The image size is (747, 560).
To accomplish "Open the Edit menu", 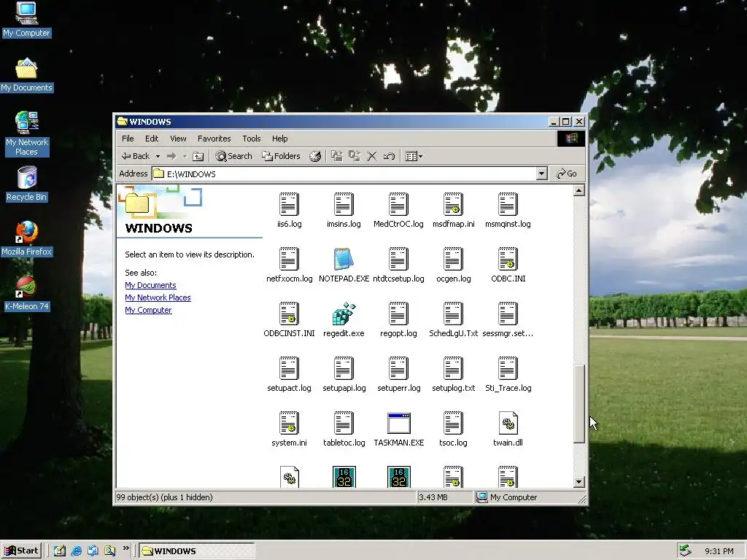I will click(x=152, y=139).
